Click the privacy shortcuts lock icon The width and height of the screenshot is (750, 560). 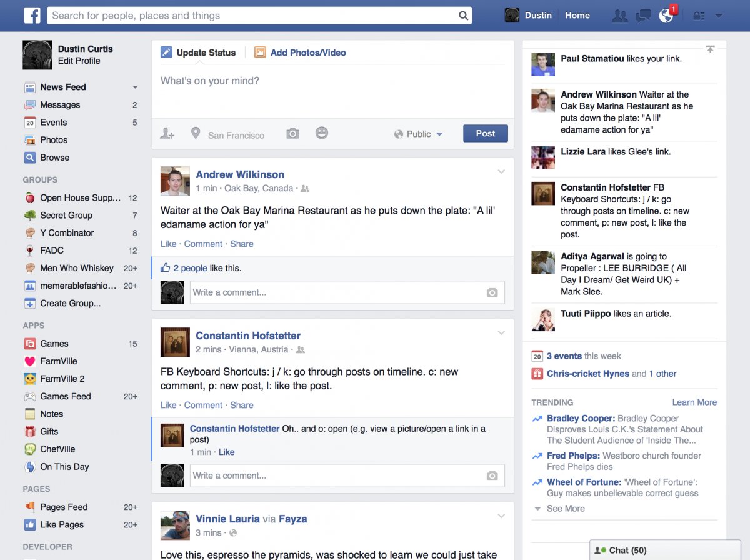699,16
